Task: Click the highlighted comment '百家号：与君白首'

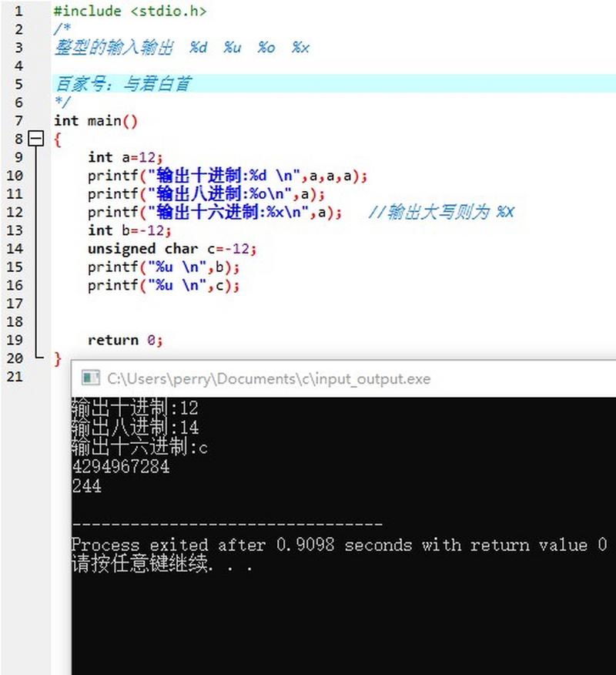Action: 122,83
